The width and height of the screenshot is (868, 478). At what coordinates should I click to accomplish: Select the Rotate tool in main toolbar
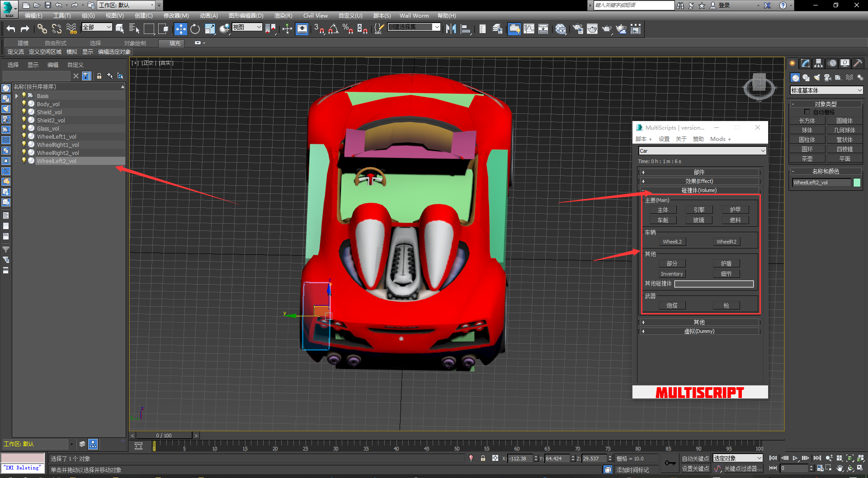coord(195,29)
